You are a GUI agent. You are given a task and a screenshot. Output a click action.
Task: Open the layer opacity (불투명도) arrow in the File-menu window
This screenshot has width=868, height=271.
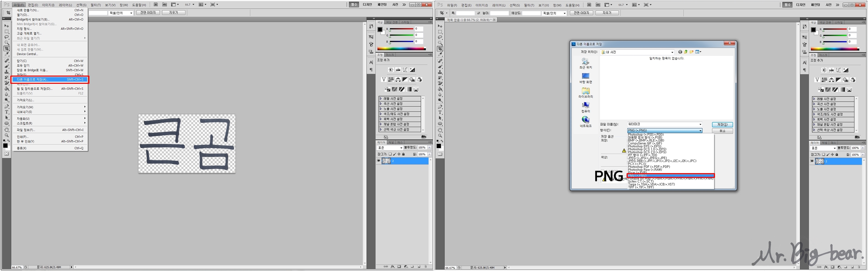(430, 148)
